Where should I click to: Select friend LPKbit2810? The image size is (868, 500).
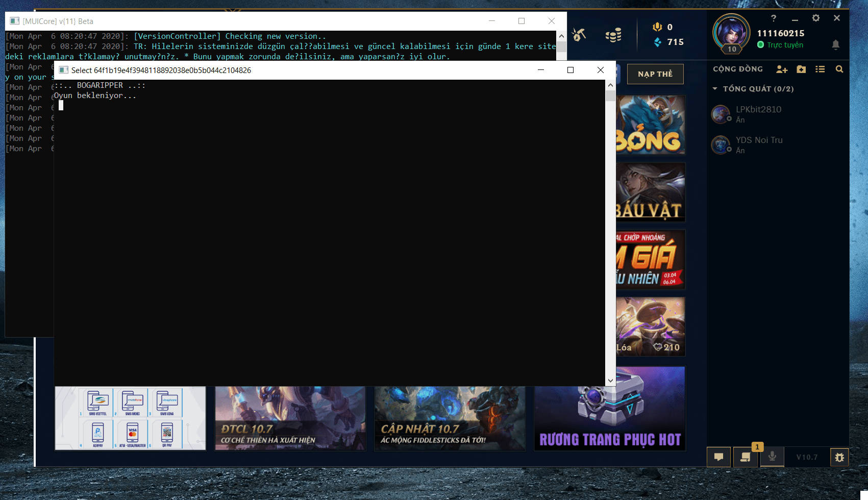tap(778, 114)
